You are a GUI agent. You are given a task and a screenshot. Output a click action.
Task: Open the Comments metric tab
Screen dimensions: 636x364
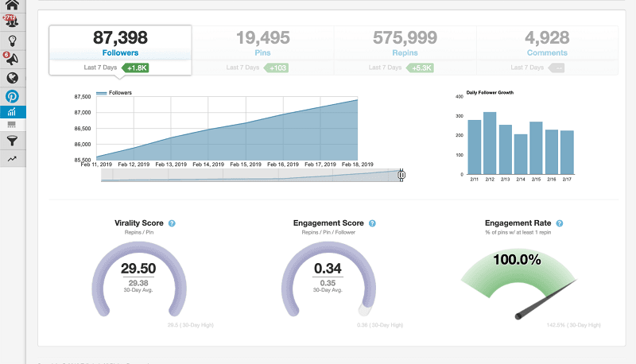coord(547,43)
